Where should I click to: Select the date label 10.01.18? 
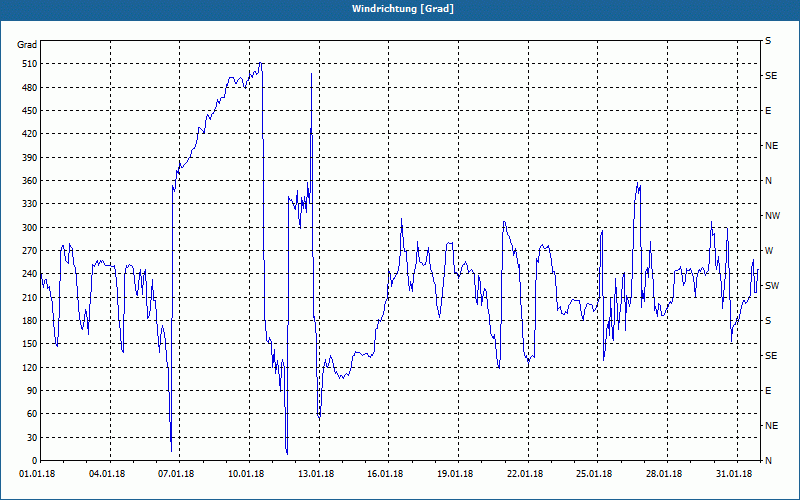click(x=246, y=474)
